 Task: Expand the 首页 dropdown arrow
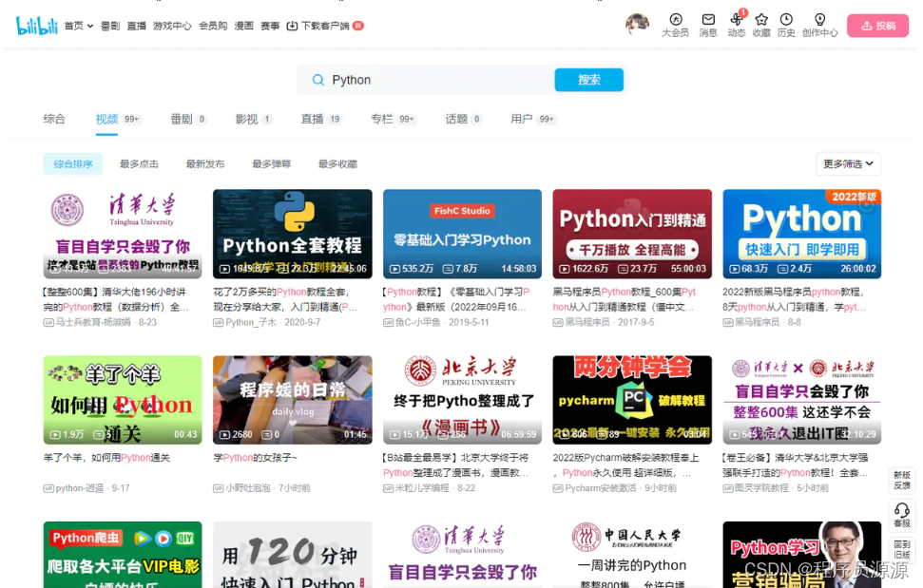[90, 26]
